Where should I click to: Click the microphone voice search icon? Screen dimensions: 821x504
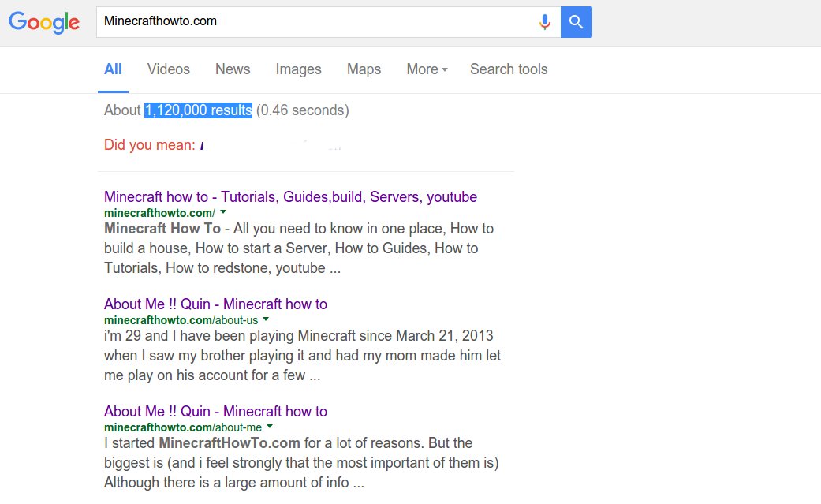pos(544,22)
